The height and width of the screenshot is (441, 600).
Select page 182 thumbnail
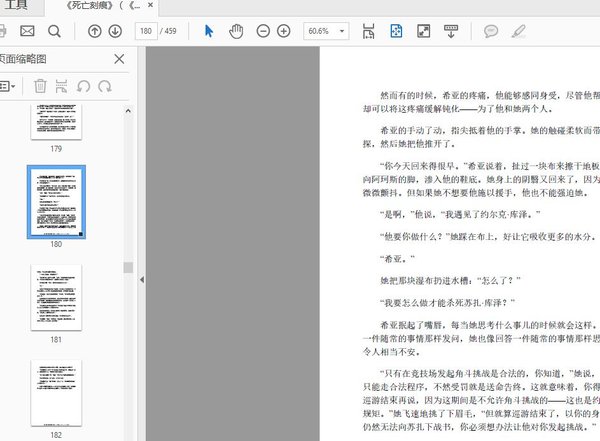56,392
